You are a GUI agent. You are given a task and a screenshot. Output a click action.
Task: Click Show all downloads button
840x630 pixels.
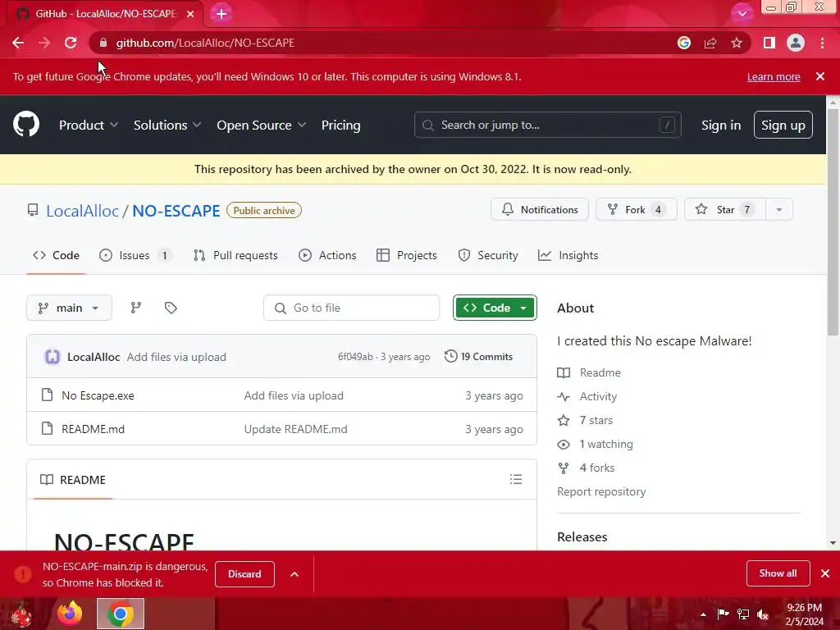pos(778,573)
